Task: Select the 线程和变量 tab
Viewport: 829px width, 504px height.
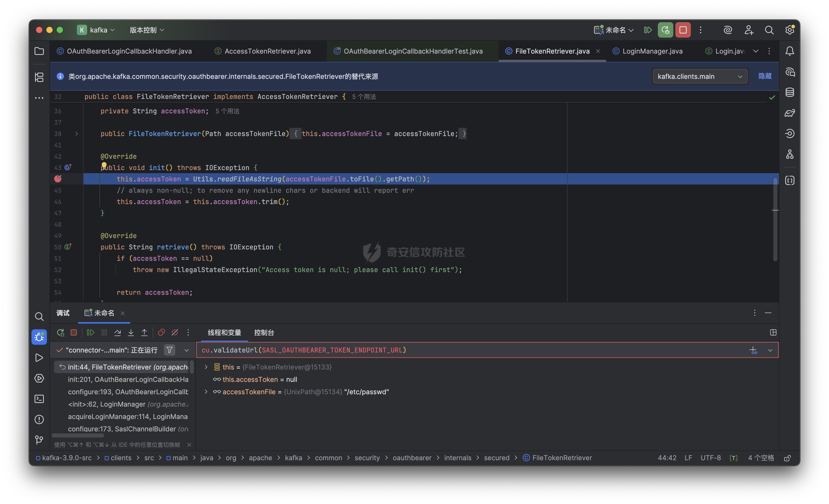Action: coord(225,333)
